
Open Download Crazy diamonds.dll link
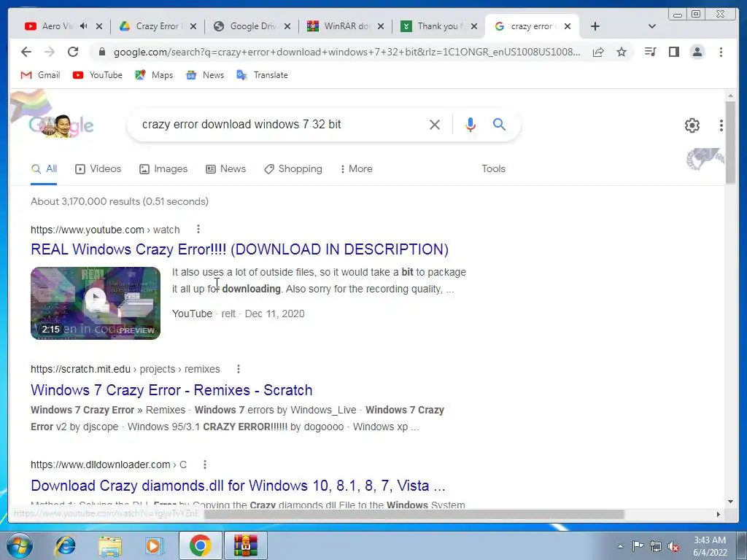pos(238,486)
